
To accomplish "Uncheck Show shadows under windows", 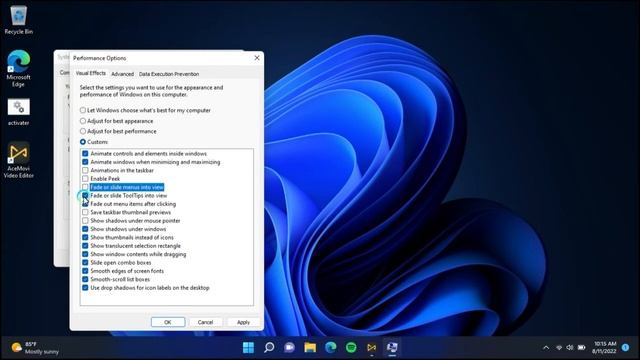I will tap(85, 229).
